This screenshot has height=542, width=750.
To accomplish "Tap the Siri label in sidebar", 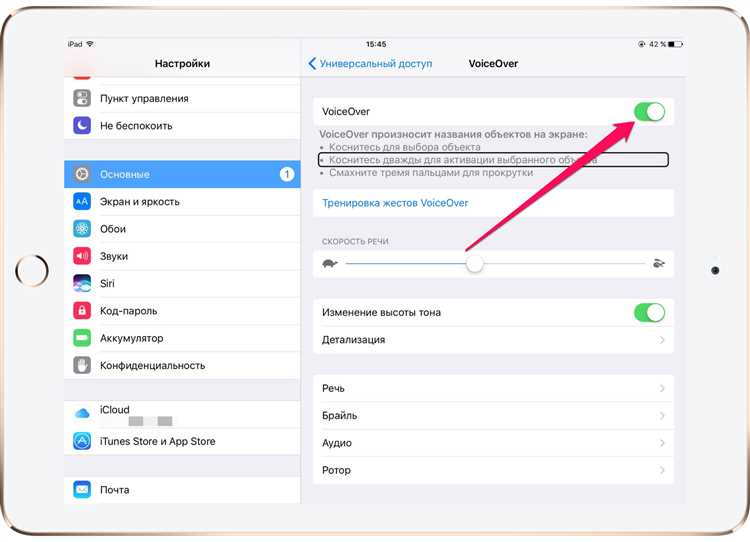I will (x=107, y=283).
